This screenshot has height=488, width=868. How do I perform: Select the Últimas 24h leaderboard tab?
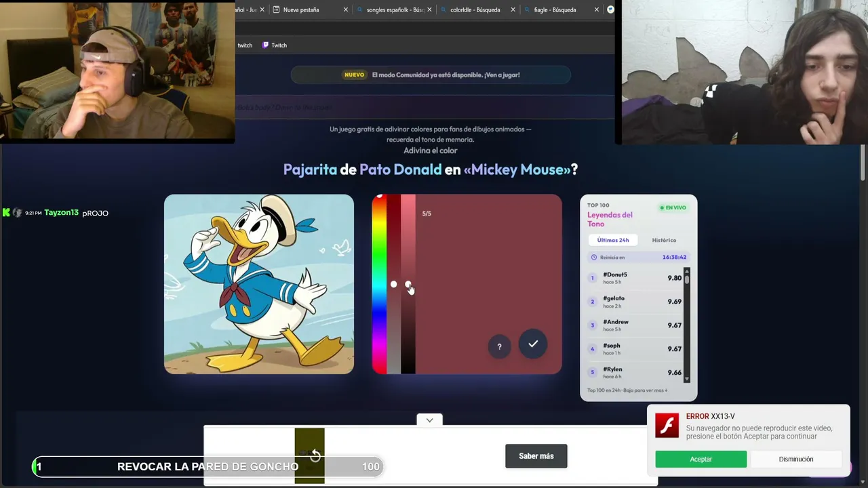click(x=613, y=240)
